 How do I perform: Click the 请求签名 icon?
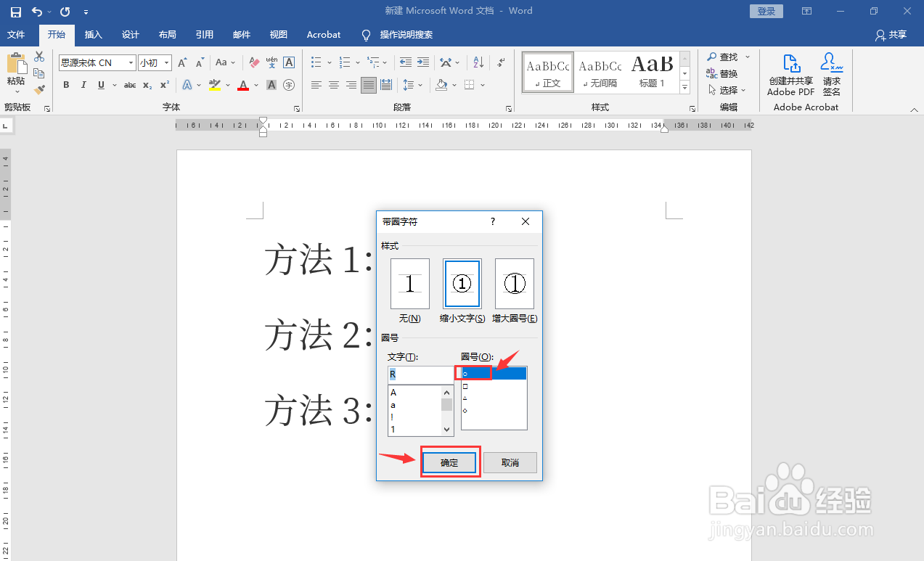831,73
